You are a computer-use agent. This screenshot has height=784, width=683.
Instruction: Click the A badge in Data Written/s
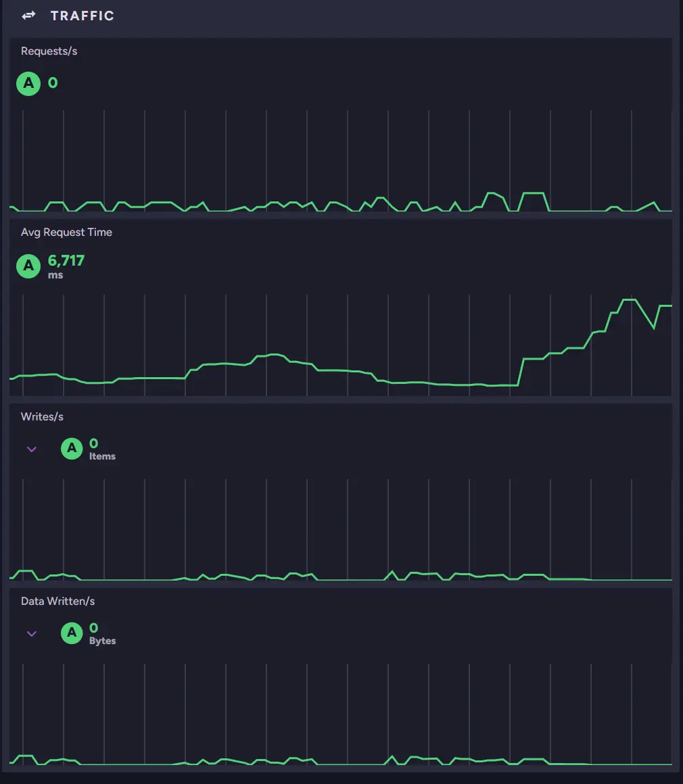[x=72, y=633]
